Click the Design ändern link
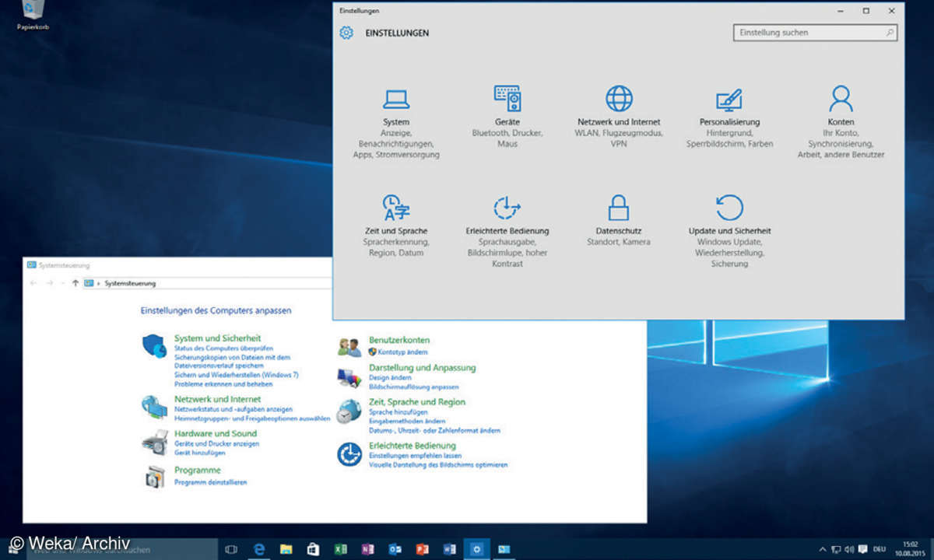 pyautogui.click(x=391, y=378)
